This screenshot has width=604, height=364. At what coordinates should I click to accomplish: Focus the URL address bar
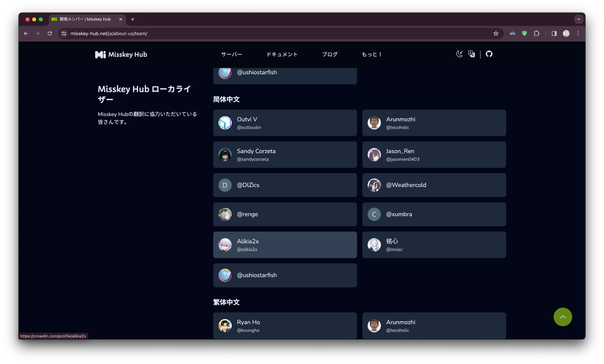265,34
